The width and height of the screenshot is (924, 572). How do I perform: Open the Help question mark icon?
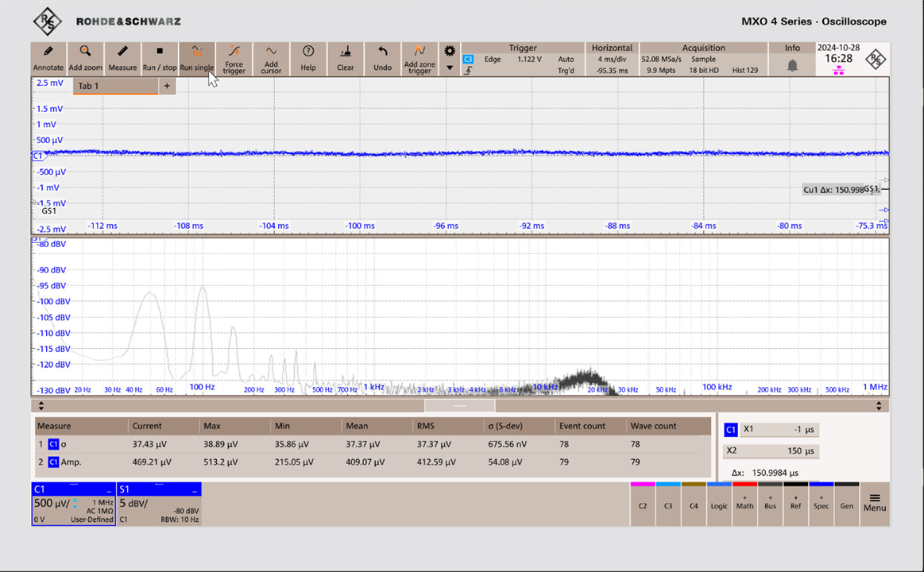[x=308, y=59]
